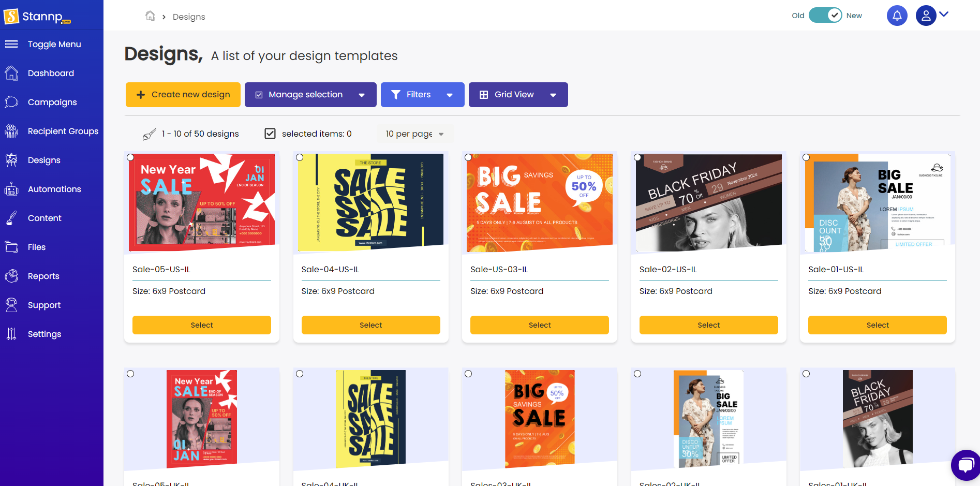The width and height of the screenshot is (980, 486).
Task: Switch the Old/New interface toggle
Action: (x=825, y=16)
